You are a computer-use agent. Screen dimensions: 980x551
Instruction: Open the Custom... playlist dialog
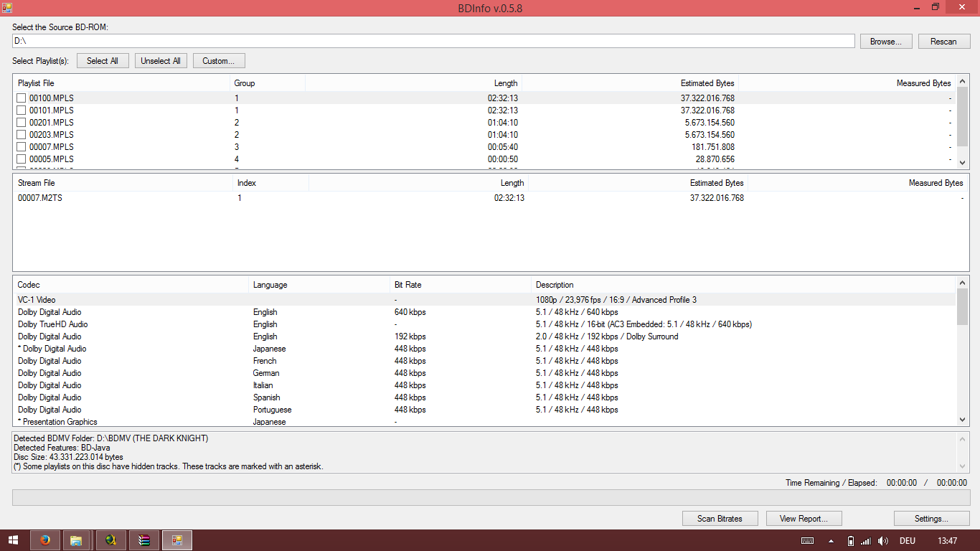click(x=219, y=61)
